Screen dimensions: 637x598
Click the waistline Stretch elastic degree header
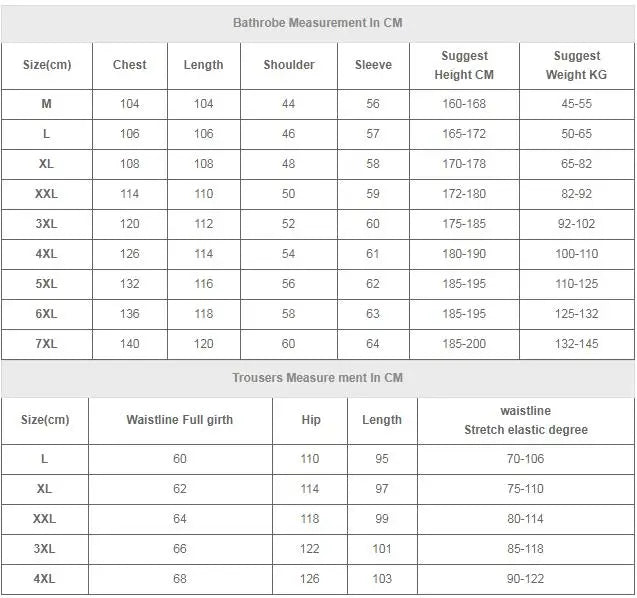[x=526, y=420]
